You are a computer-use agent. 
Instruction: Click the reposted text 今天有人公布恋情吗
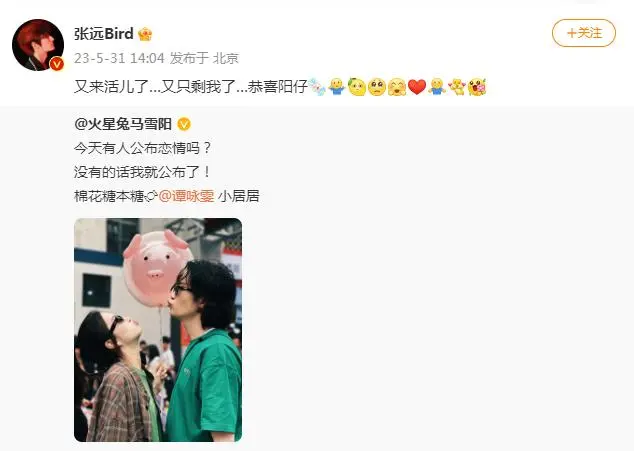[x=143, y=148]
